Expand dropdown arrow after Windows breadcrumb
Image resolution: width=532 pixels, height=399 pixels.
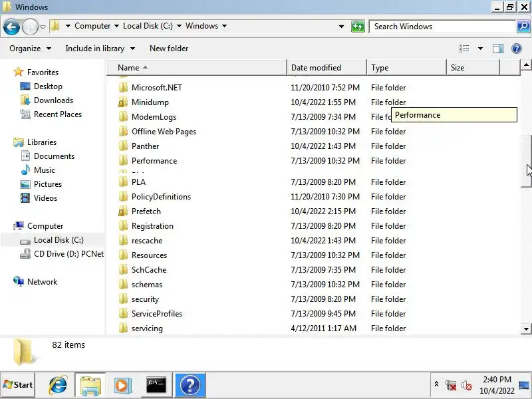pos(224,26)
